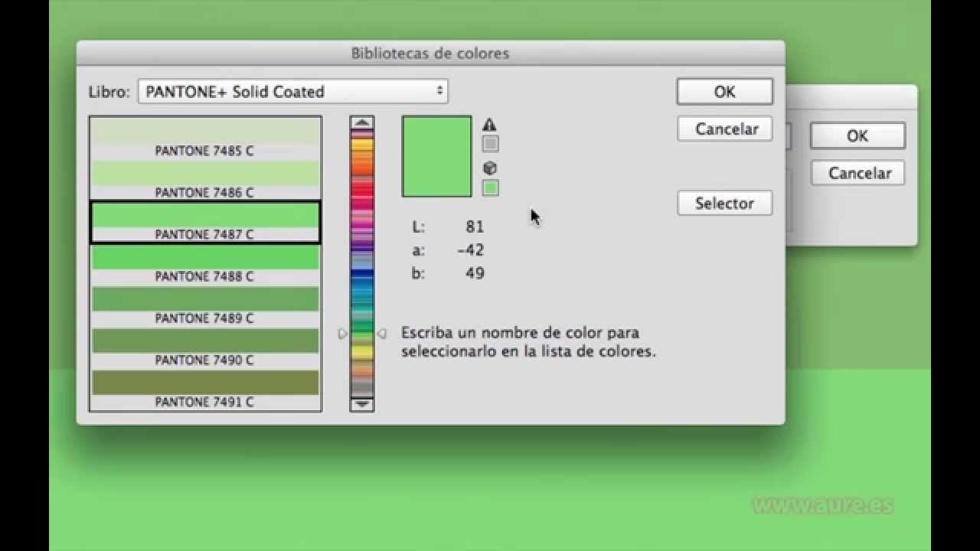The image size is (980, 551).
Task: Select PANTONE 7488 C swatch
Action: (205, 264)
